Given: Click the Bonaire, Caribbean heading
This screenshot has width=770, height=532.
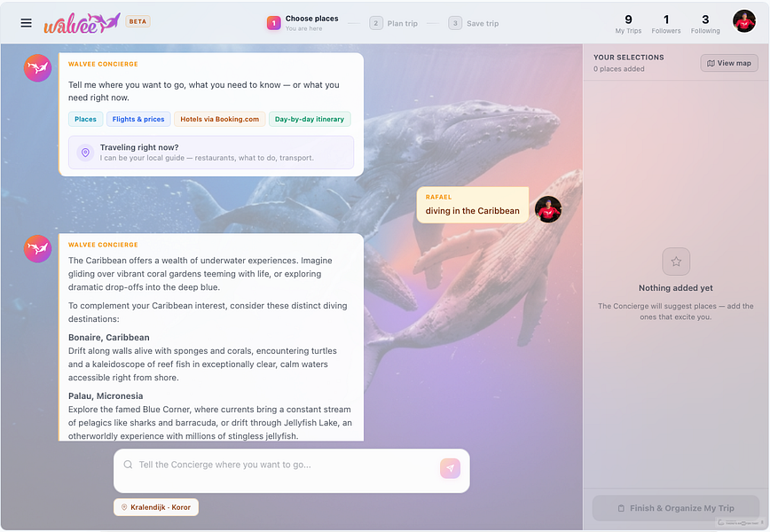Looking at the screenshot, I should (108, 338).
